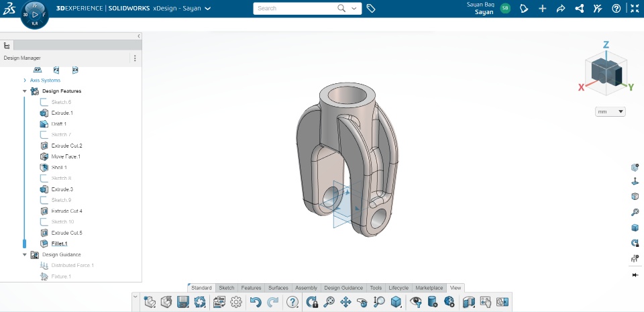Click the Import part icon in the toolbar

[166, 303]
